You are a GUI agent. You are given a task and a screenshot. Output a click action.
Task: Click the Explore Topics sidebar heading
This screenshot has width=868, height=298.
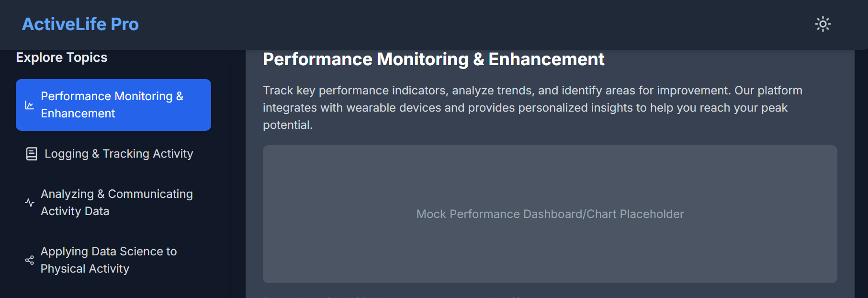pyautogui.click(x=62, y=57)
